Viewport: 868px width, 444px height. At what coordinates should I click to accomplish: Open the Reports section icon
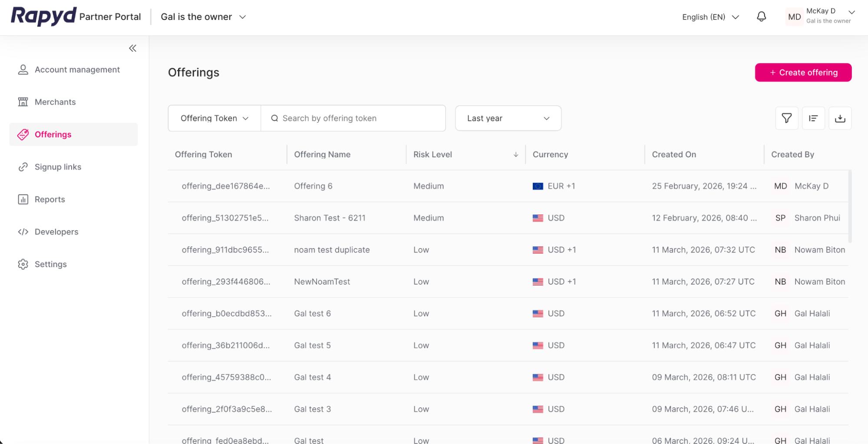[23, 199]
